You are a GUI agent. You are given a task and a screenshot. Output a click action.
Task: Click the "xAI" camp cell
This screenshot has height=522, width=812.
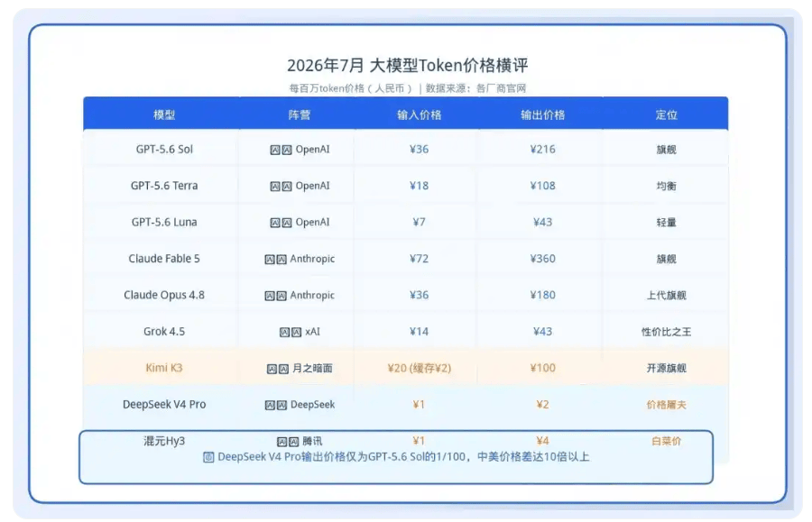click(x=300, y=332)
